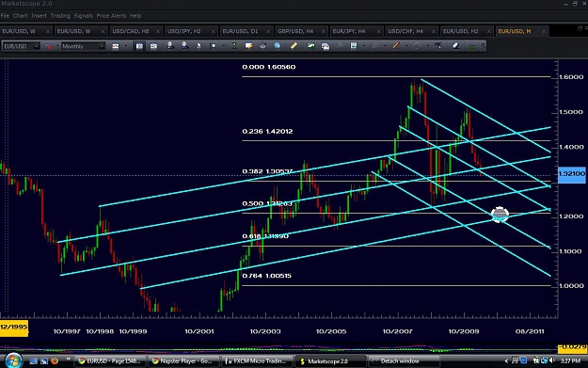Click the green picture chart icon
This screenshot has width=588, height=368.
coord(310,46)
